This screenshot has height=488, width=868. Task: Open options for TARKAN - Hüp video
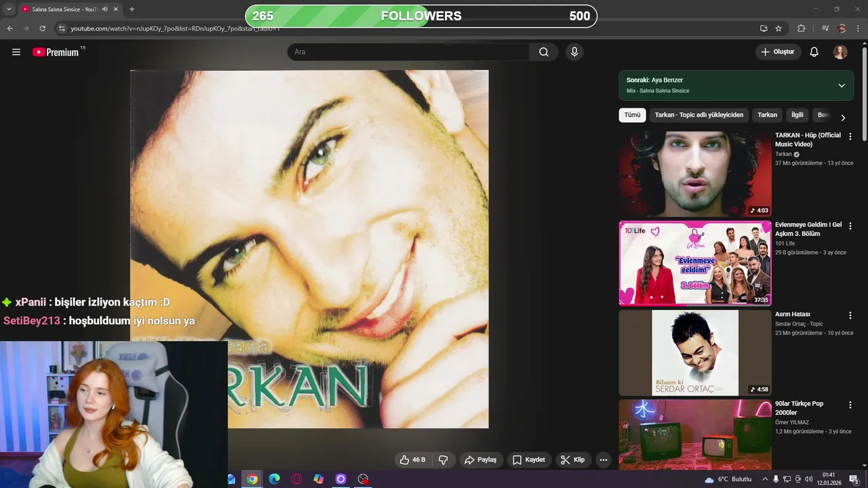point(850,136)
